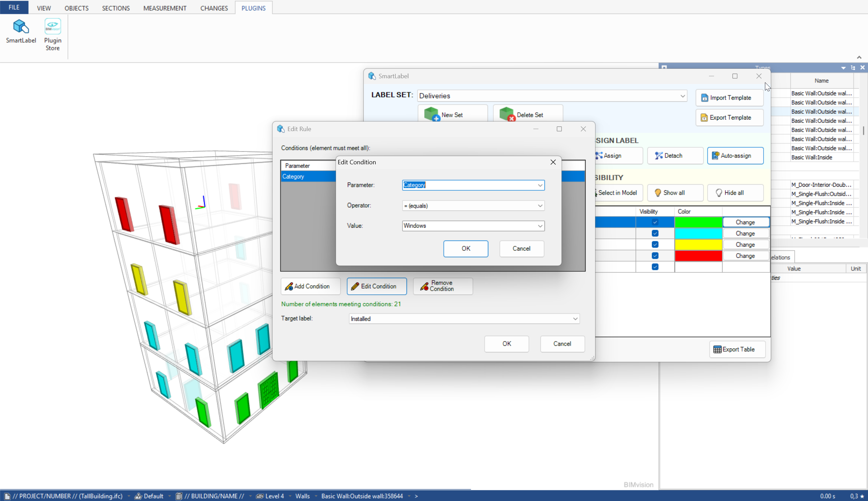Click the float panel icon in Types header
This screenshot has height=501, width=868.
853,68
